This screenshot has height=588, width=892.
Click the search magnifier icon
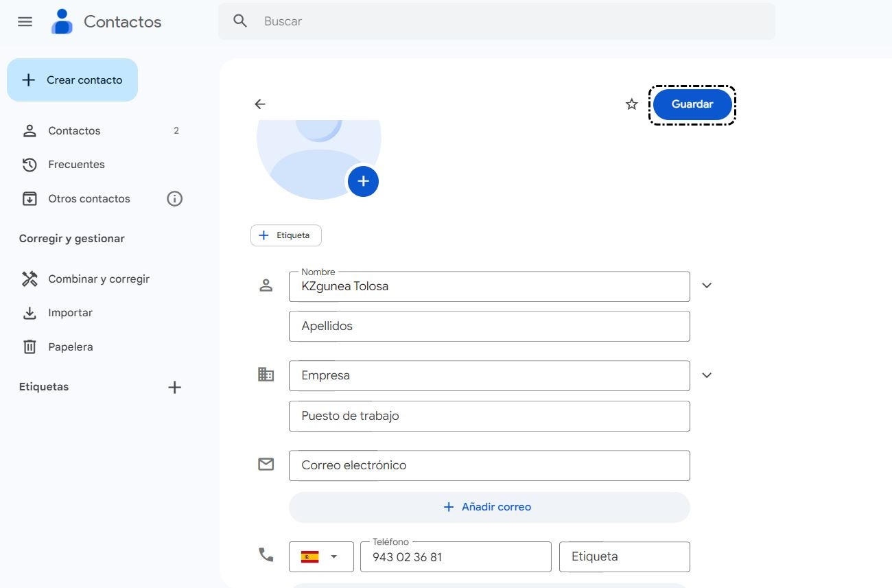240,21
